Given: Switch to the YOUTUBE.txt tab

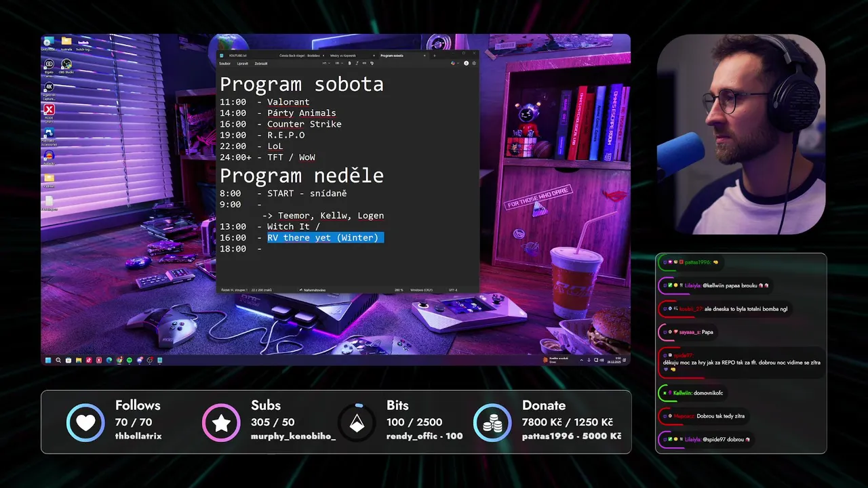Looking at the screenshot, I should 238,56.
